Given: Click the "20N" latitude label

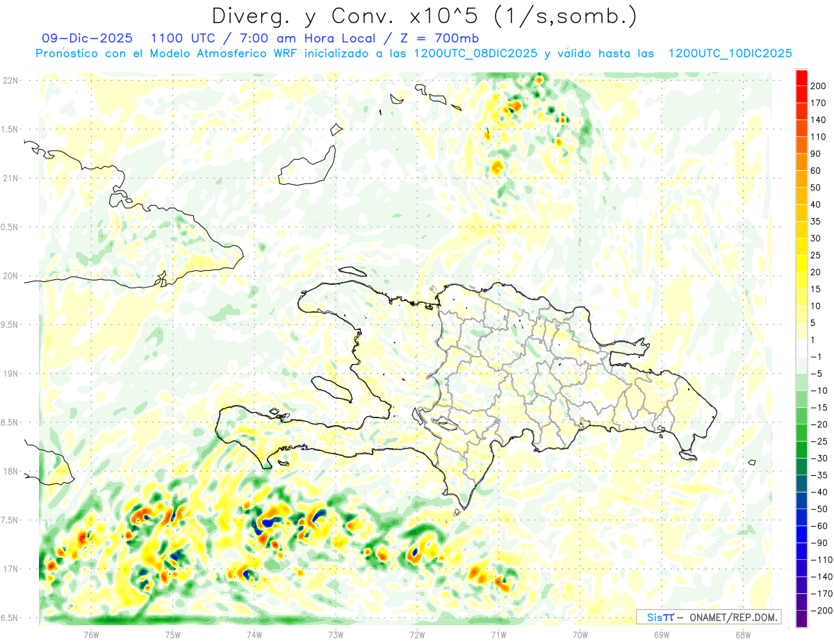Looking at the screenshot, I should [12, 276].
